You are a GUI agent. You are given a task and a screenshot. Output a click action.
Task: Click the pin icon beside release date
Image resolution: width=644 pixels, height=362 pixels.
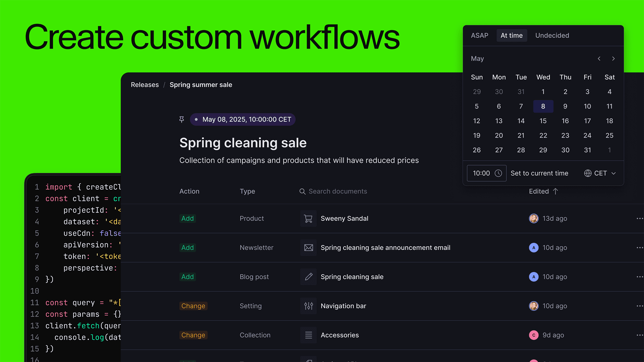coord(181,120)
